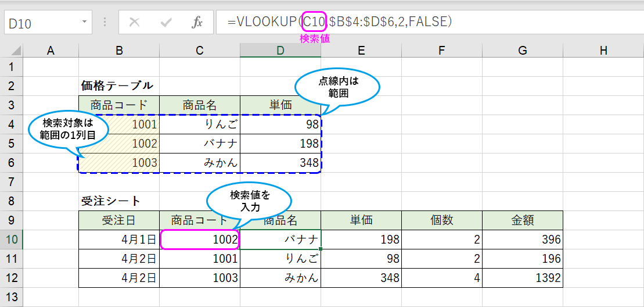Viewport: 644px width, 307px height.
Task: Click the Insert Function fx icon
Action: click(x=197, y=23)
